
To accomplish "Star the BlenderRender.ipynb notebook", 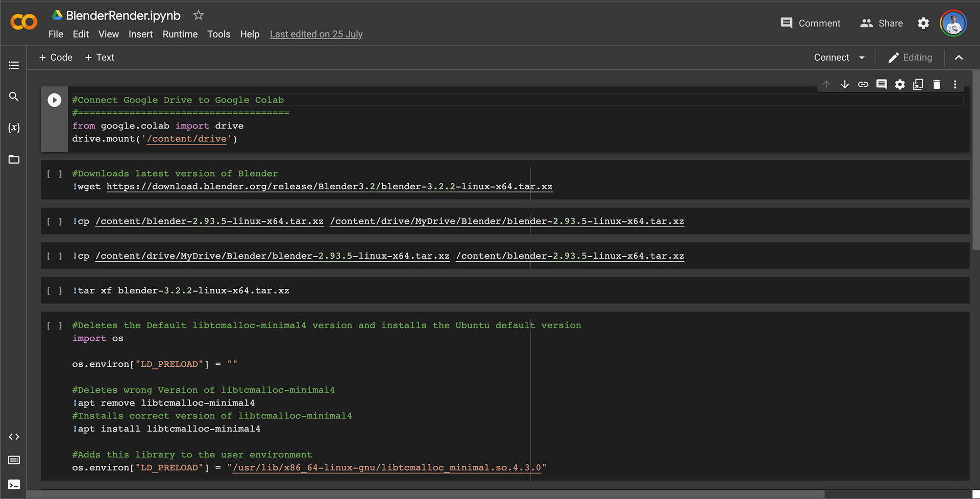I will (199, 15).
